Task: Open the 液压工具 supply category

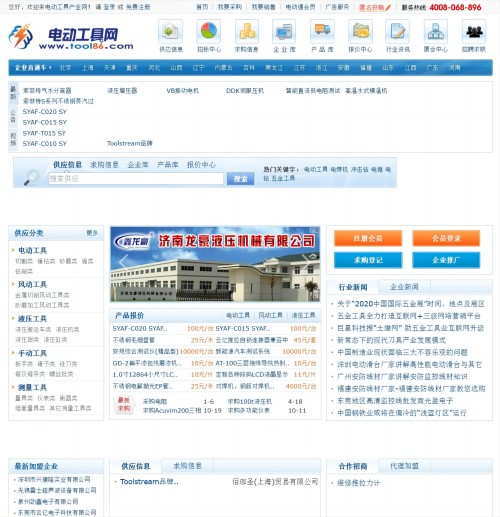Action: pos(32,319)
